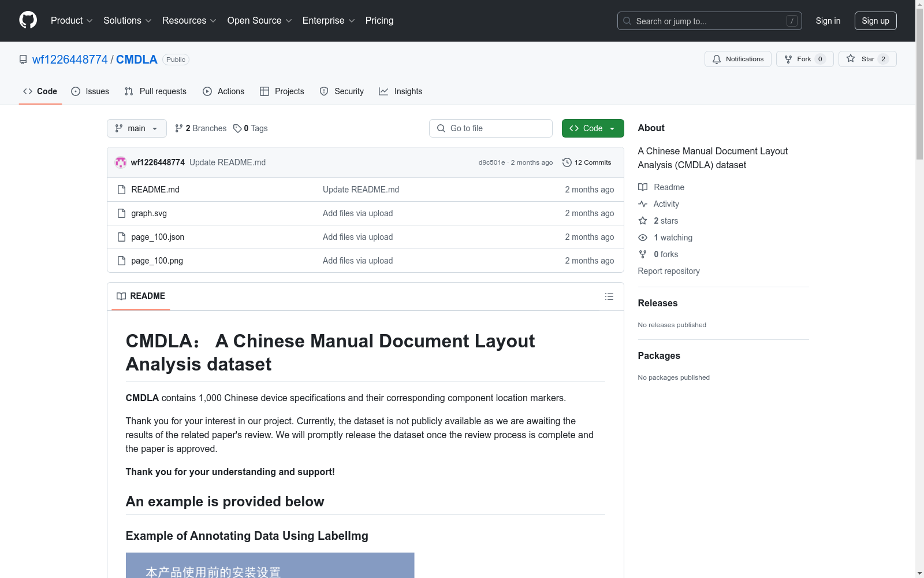View the 12 Commits history

[x=587, y=162]
